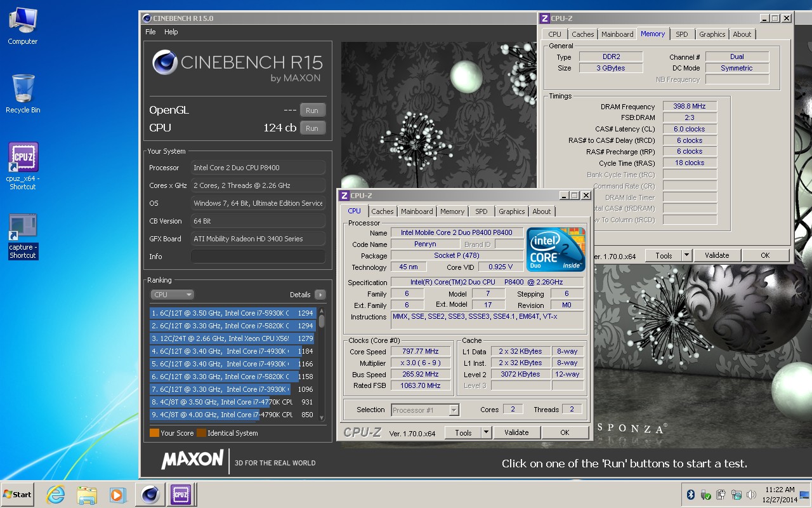Click the Details arrow button in Ranking
812x508 pixels.
tap(320, 295)
